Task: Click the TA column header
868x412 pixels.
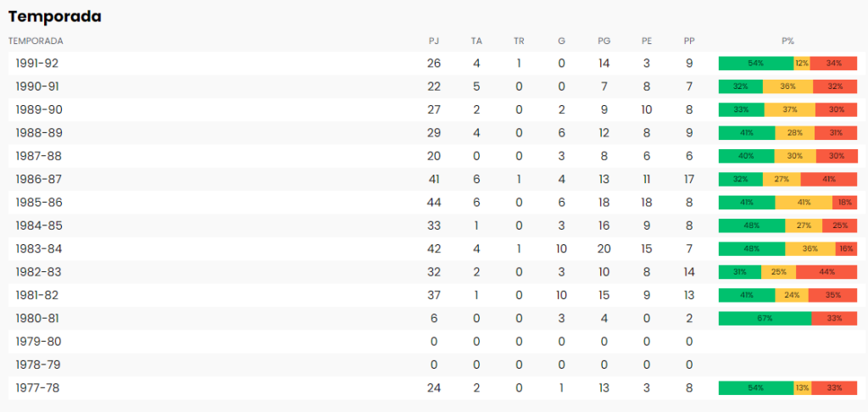Action: (x=476, y=41)
